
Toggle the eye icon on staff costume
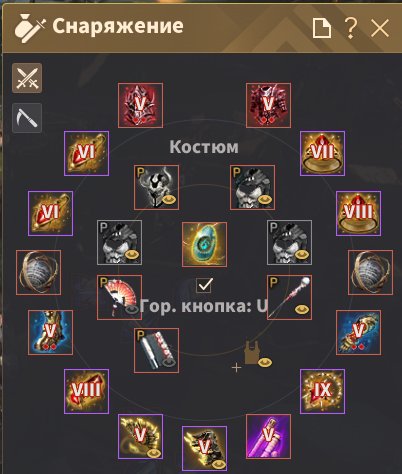pos(302,310)
